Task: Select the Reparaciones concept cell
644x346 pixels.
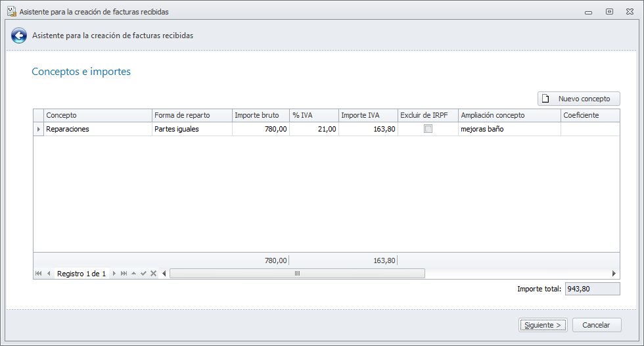Action: [98, 129]
